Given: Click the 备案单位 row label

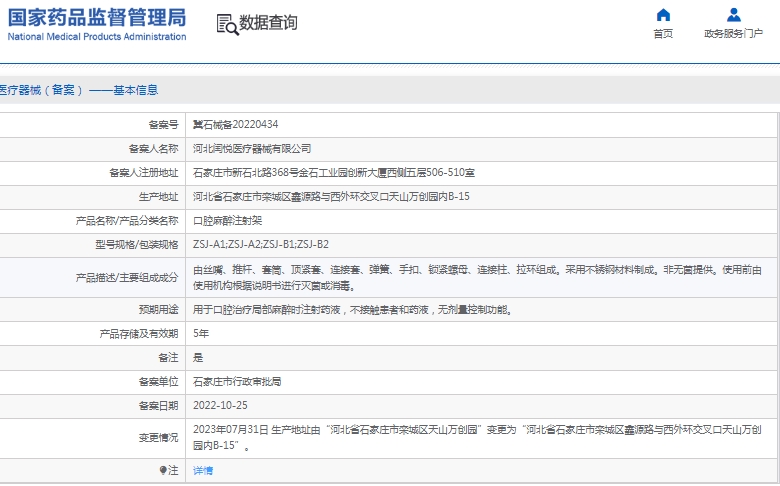Looking at the screenshot, I should 158,382.
